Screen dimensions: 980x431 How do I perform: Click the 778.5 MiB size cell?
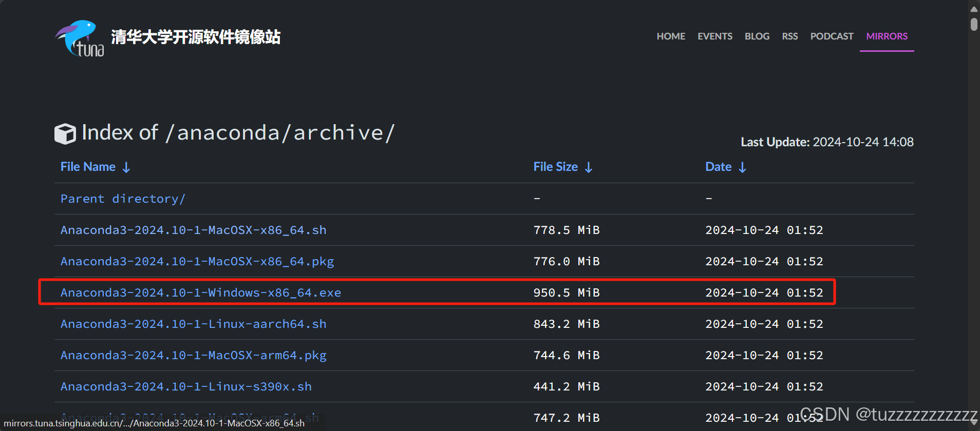coord(567,230)
